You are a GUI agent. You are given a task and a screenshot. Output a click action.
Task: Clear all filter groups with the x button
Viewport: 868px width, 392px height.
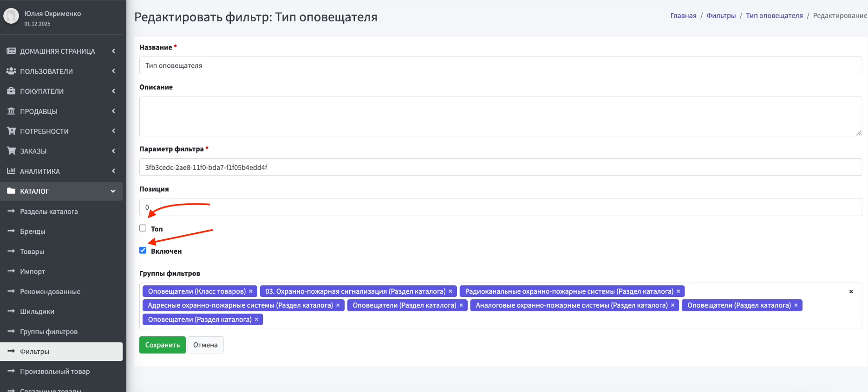point(851,291)
